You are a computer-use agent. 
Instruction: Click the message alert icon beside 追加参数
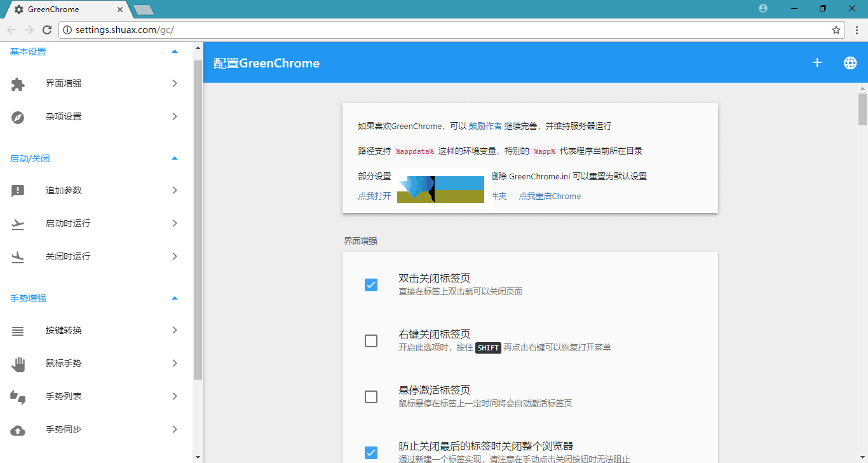pos(18,191)
